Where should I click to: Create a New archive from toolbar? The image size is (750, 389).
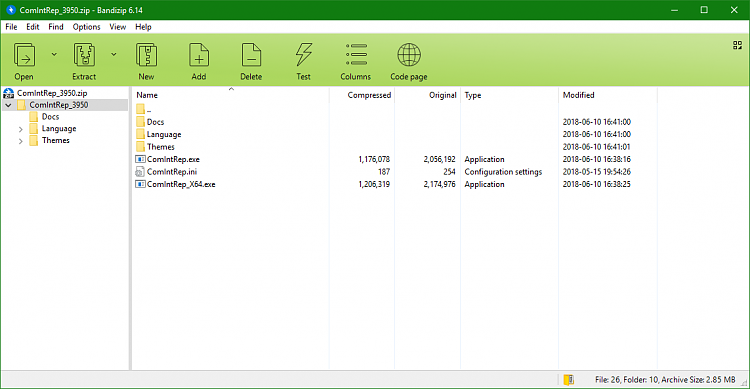tap(146, 56)
